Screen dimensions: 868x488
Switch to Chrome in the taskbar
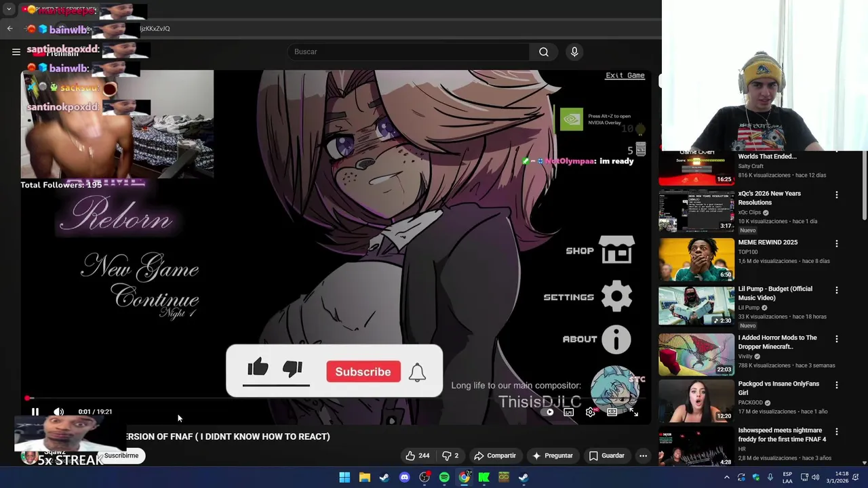464,477
